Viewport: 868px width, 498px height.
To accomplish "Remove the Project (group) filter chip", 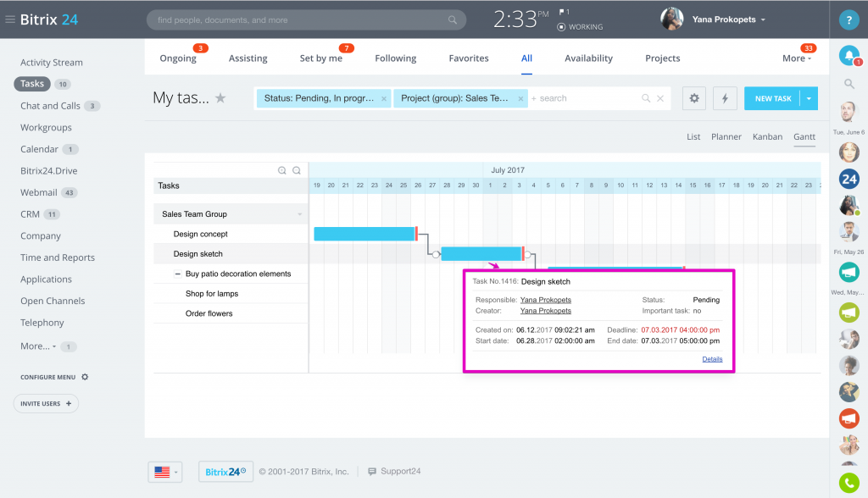I will (520, 98).
